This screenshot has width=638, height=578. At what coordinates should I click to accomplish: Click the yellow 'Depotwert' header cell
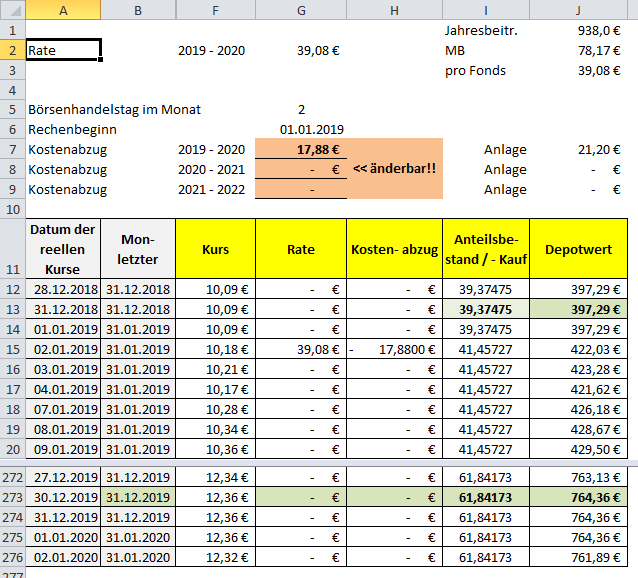[578, 249]
